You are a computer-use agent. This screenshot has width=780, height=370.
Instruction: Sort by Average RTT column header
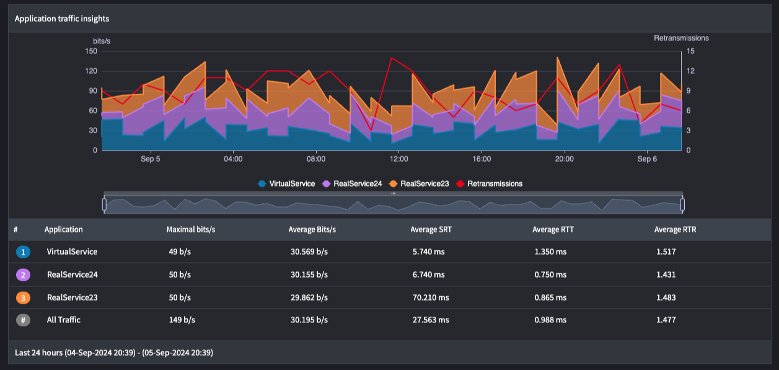point(553,230)
